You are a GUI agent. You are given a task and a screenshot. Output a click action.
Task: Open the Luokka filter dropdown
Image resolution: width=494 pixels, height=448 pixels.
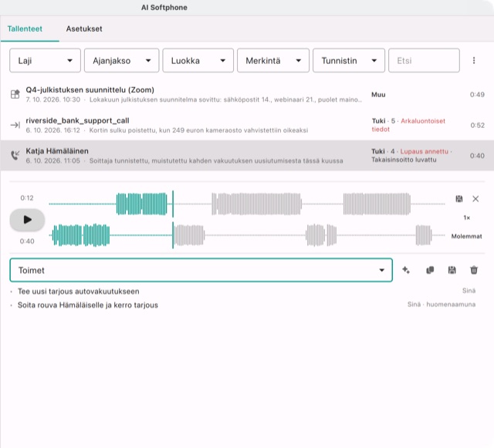(x=198, y=60)
